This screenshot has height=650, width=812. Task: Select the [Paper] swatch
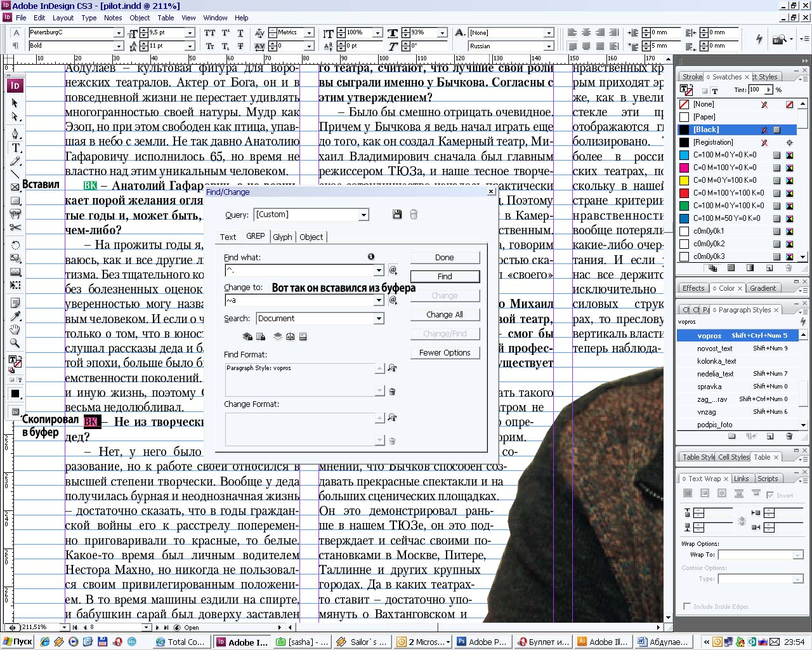pyautogui.click(x=737, y=117)
